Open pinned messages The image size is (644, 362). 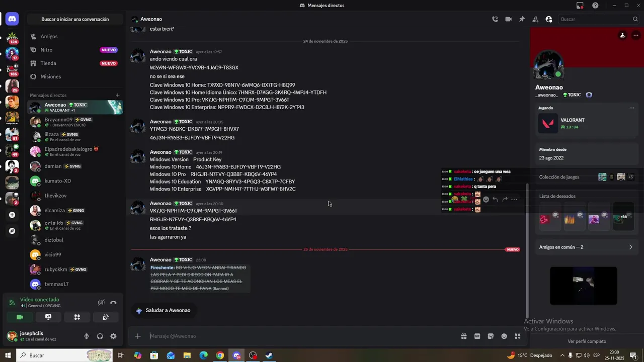click(522, 19)
